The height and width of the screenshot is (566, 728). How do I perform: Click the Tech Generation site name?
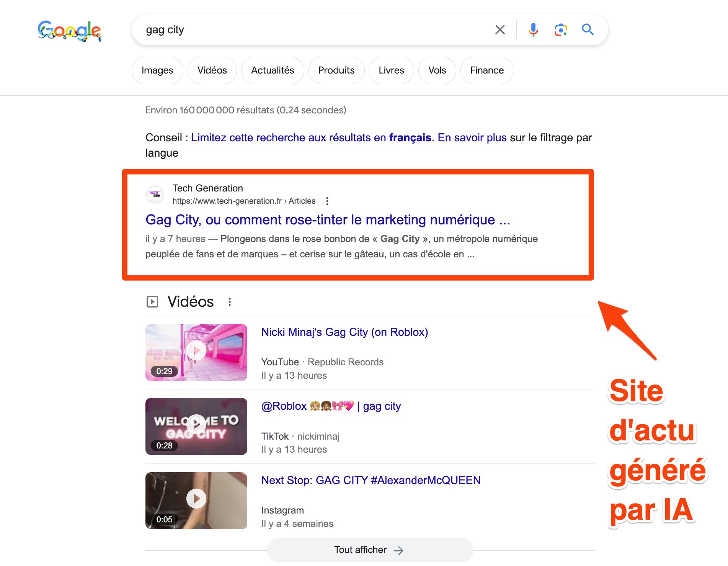[207, 188]
